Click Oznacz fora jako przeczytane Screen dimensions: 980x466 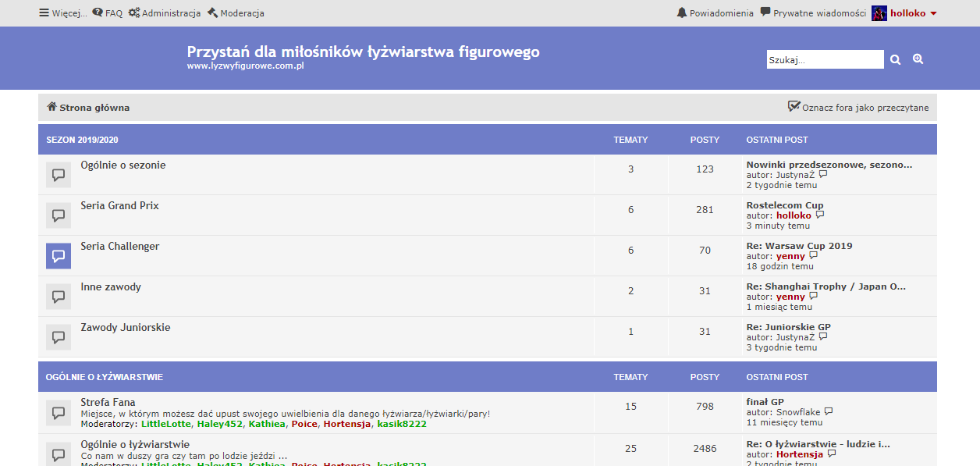[x=858, y=108]
